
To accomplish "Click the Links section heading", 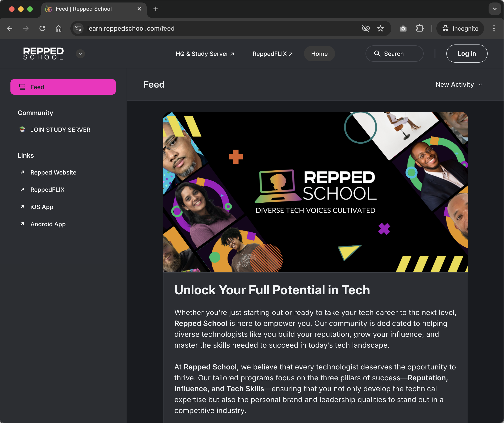I will click(26, 155).
